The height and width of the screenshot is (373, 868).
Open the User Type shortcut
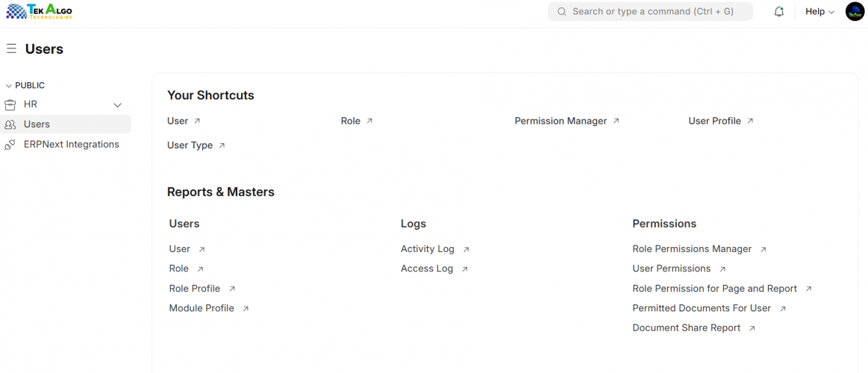[190, 145]
